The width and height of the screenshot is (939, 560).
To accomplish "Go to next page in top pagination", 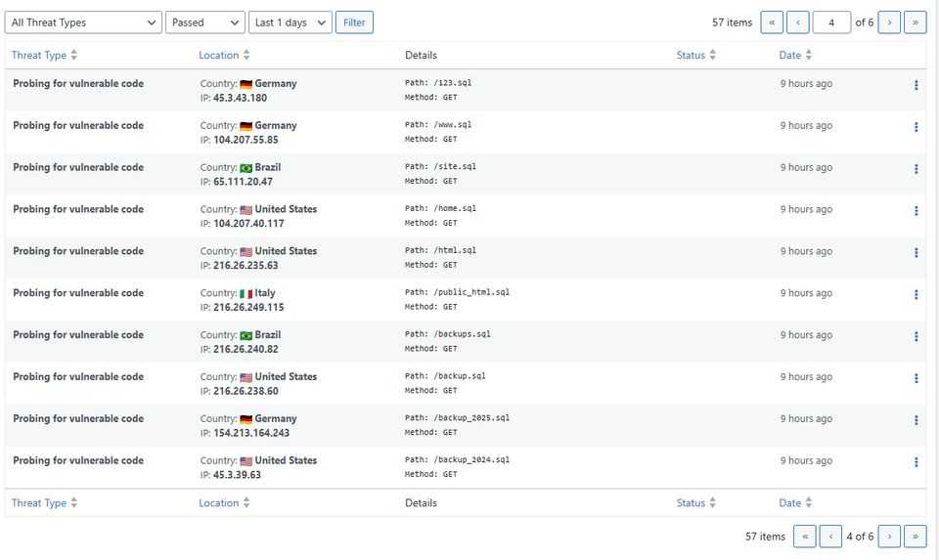I will tap(889, 22).
